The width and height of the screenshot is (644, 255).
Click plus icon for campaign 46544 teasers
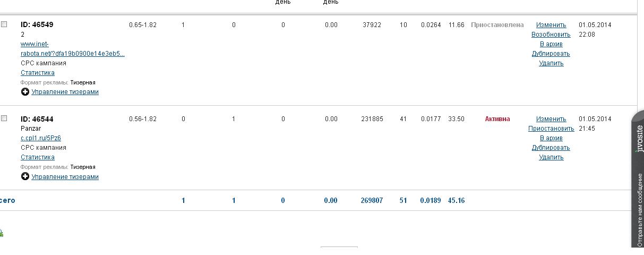[x=25, y=176]
